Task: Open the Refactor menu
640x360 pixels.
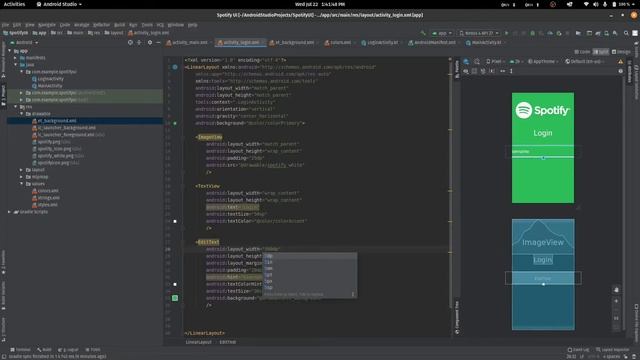Action: (x=101, y=25)
